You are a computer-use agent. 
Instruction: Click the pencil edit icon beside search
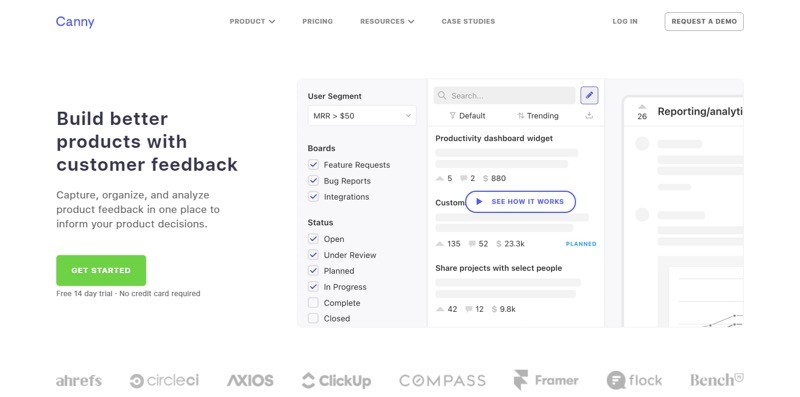tap(589, 95)
